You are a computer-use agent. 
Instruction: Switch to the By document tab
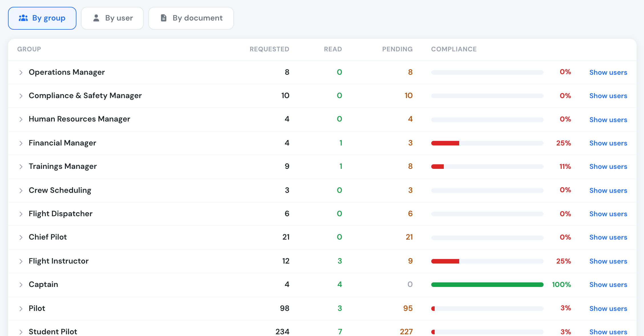point(191,18)
